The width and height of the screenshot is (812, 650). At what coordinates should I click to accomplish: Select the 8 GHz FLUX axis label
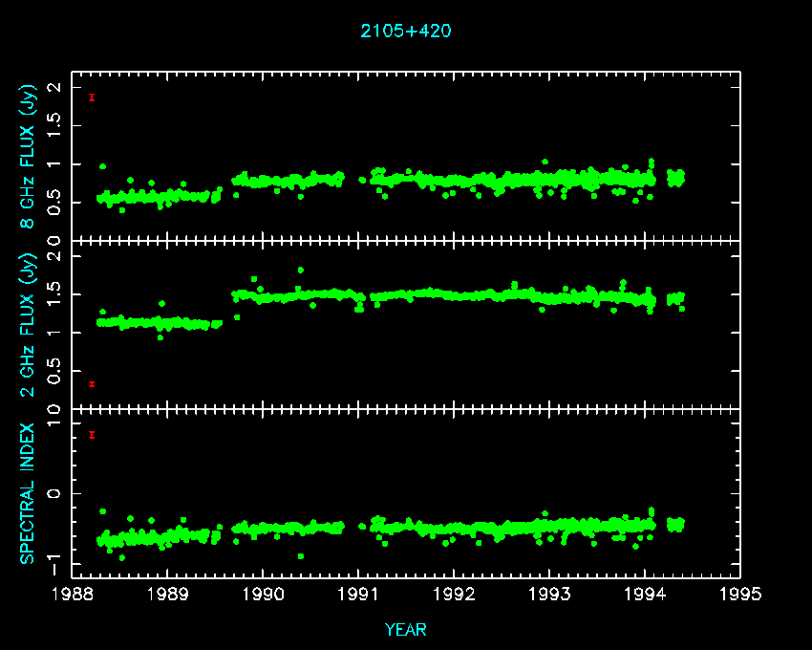[x=30, y=157]
